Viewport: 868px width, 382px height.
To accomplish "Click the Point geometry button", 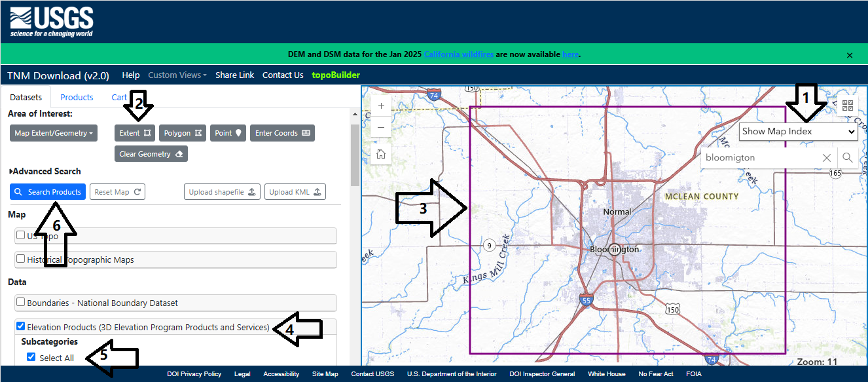I will coord(228,133).
